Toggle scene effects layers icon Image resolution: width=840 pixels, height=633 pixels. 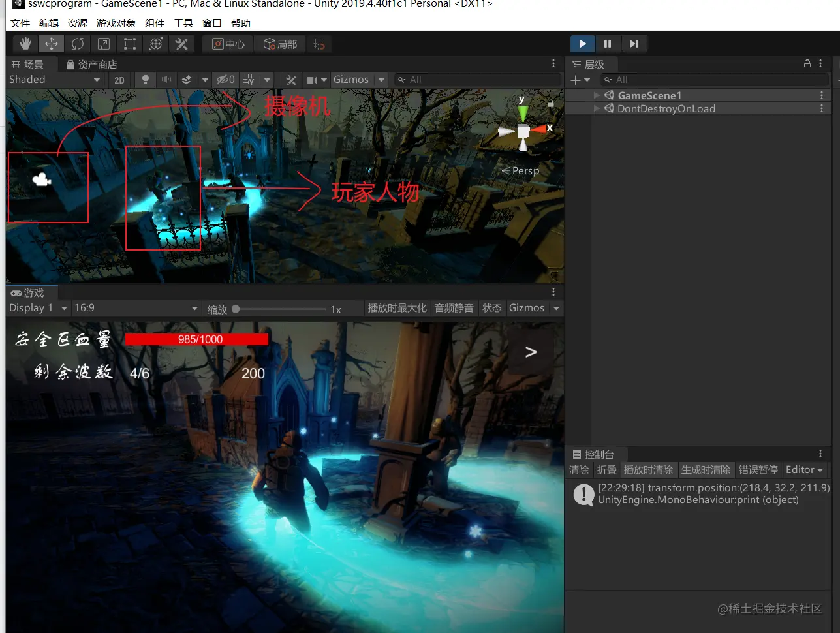click(x=187, y=80)
